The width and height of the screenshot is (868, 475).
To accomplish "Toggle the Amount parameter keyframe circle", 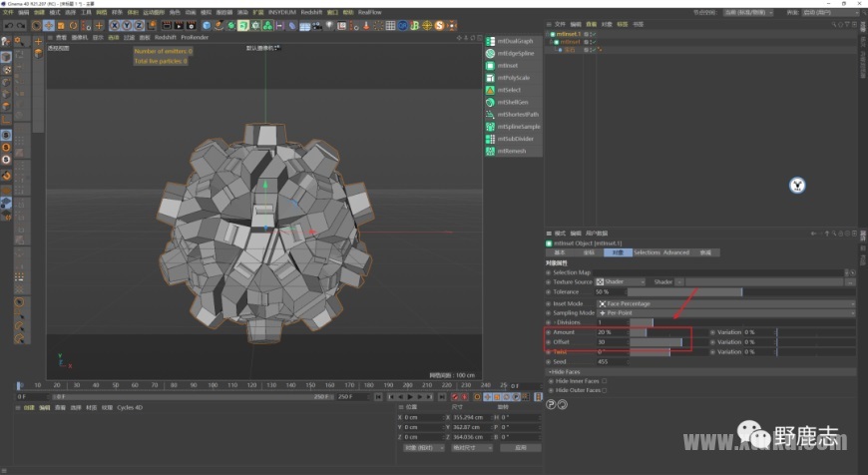I will pyautogui.click(x=549, y=332).
